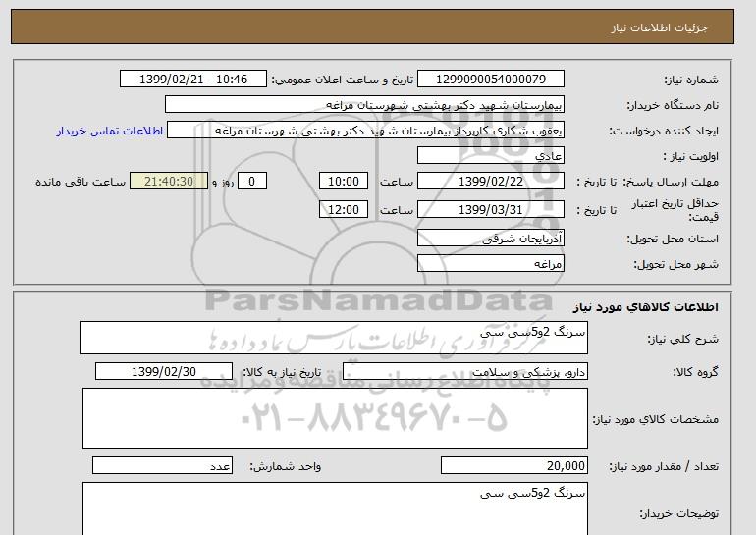Screen dimensions: 756x535
Task: Click the request creator name field
Action: coord(365,131)
